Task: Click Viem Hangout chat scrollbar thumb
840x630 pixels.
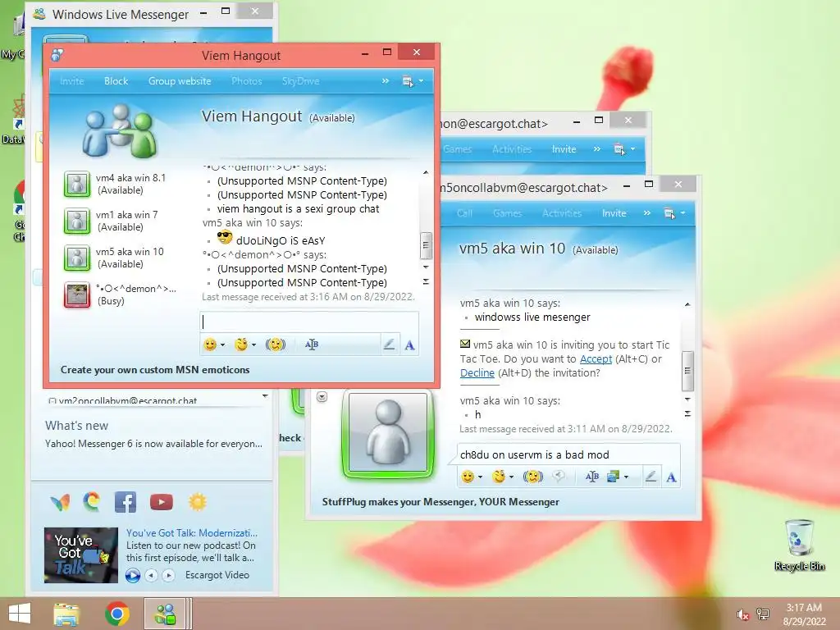Action: point(426,245)
